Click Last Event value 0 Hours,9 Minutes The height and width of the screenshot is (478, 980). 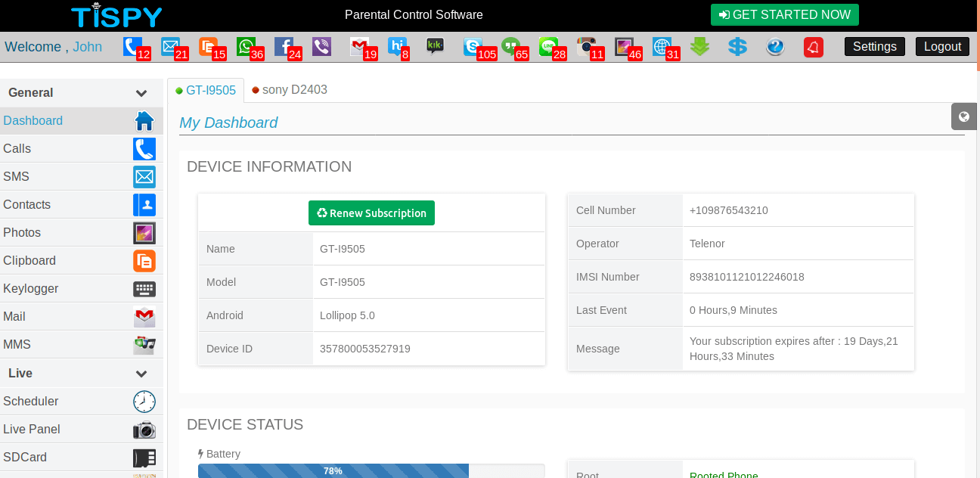pos(733,310)
